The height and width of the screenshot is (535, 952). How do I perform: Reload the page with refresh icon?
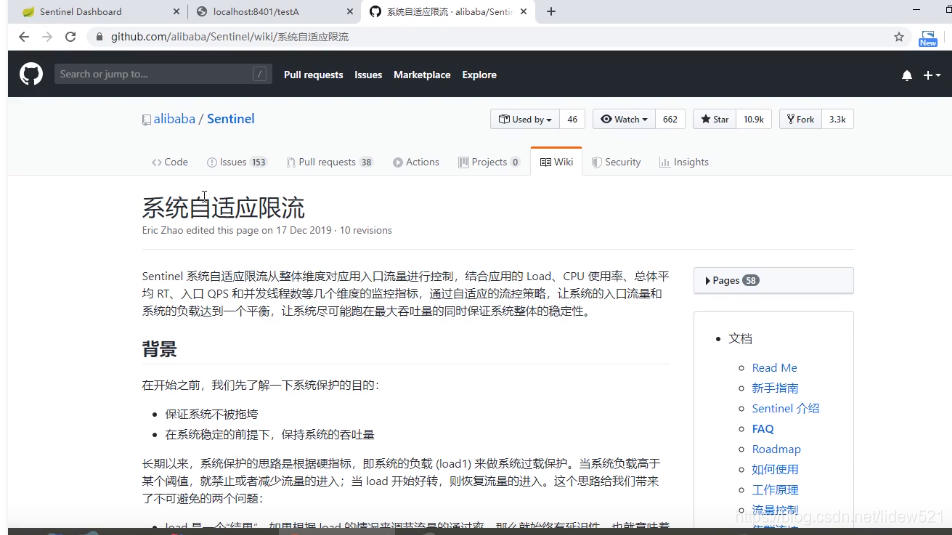click(x=70, y=37)
